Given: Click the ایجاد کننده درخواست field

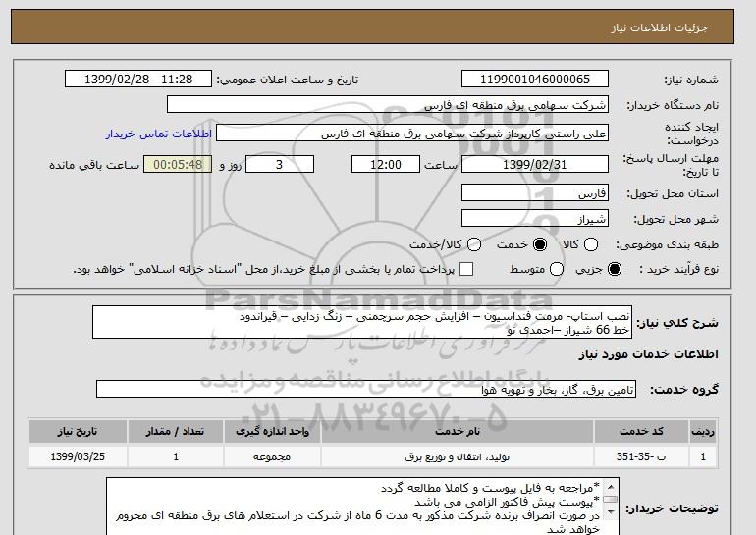Looking at the screenshot, I should click(412, 134).
